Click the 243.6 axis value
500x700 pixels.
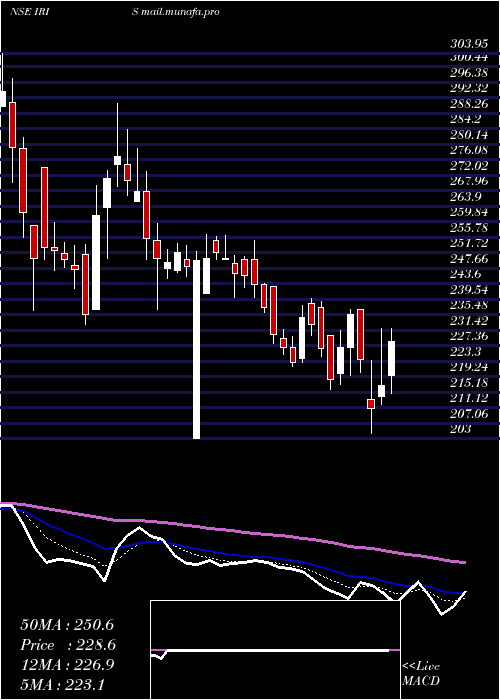tap(465, 275)
